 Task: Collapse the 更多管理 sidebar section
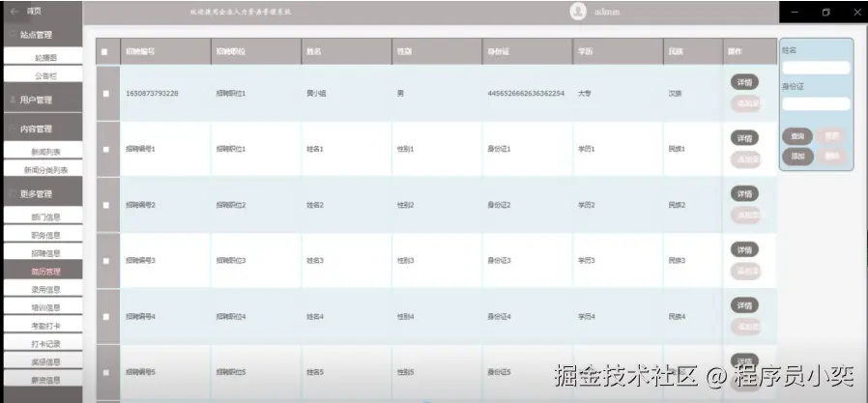pyautogui.click(x=43, y=193)
